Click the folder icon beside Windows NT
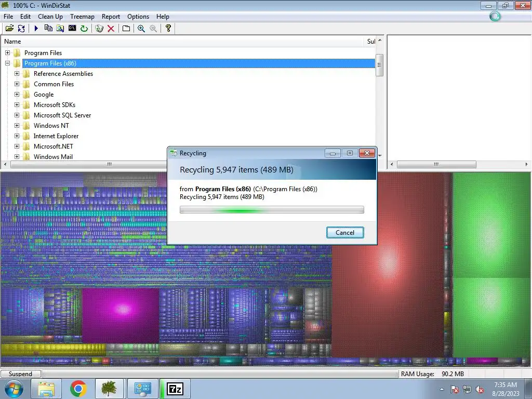Screen dimensions: 532x399 click(26, 126)
